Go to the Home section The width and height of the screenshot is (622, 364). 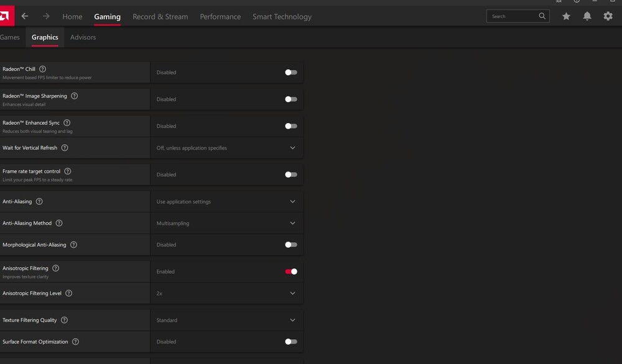pos(72,17)
